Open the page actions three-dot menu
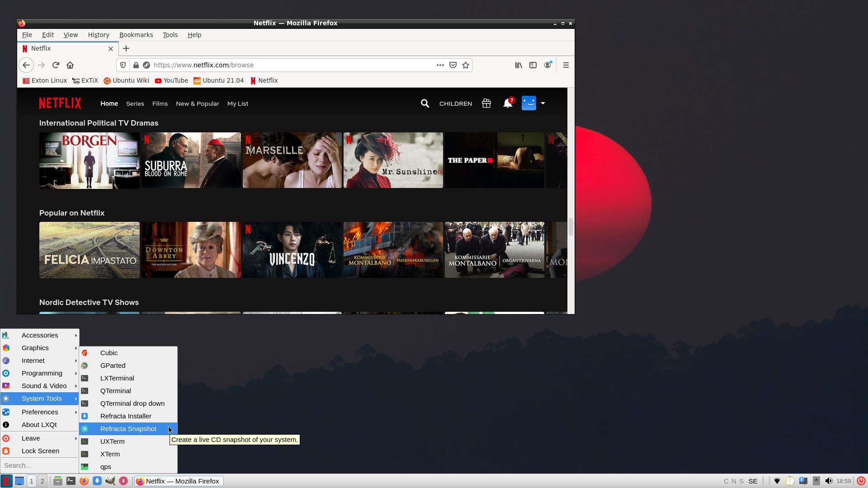 tap(440, 65)
